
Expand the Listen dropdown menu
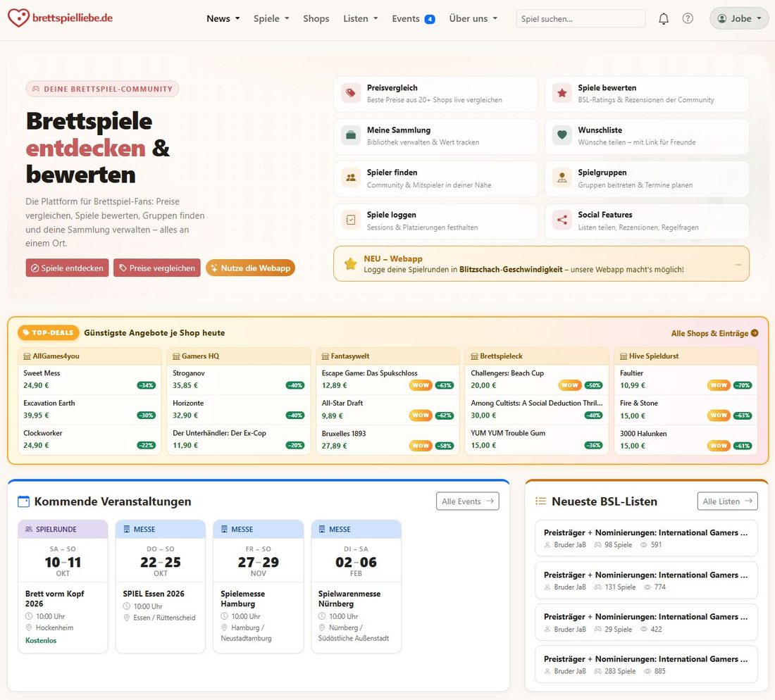point(360,18)
